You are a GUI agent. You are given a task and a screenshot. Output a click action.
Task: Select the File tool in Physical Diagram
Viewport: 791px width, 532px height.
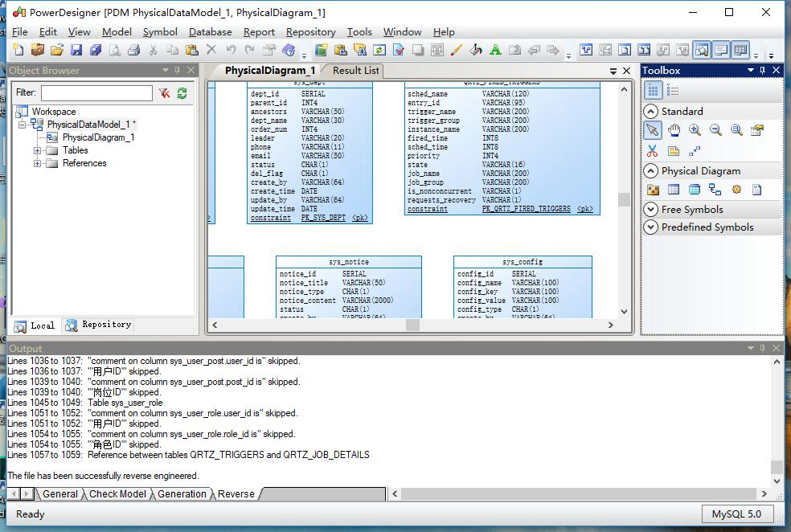coord(757,190)
